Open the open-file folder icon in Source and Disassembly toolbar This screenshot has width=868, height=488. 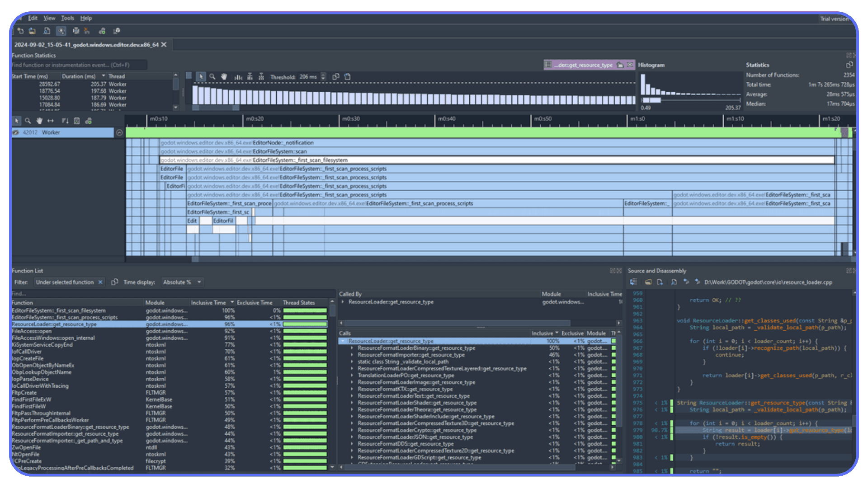click(x=648, y=282)
